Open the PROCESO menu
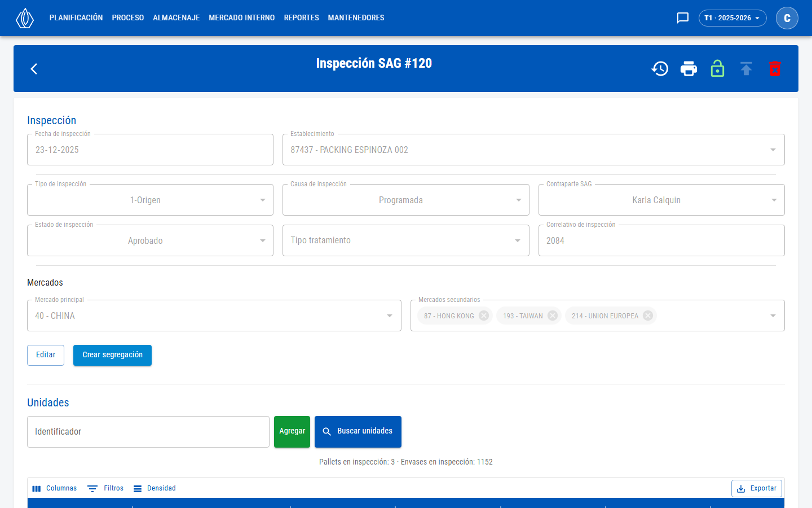 [128, 18]
